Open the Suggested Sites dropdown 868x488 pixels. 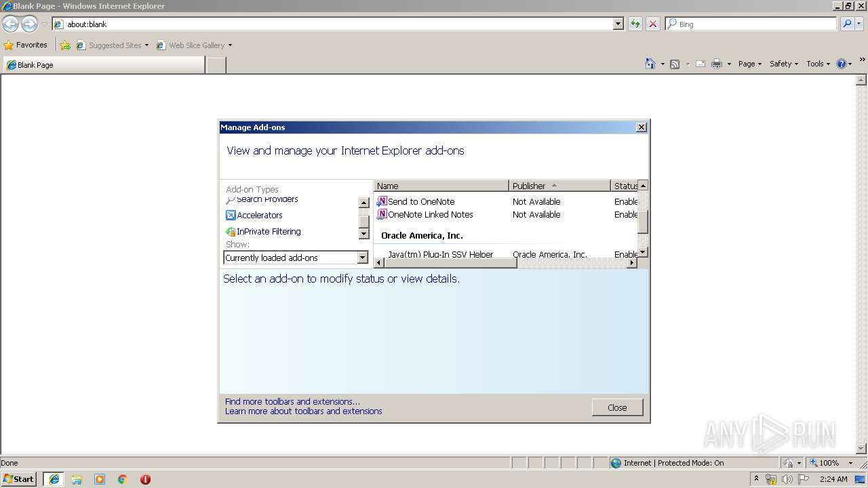coord(146,45)
